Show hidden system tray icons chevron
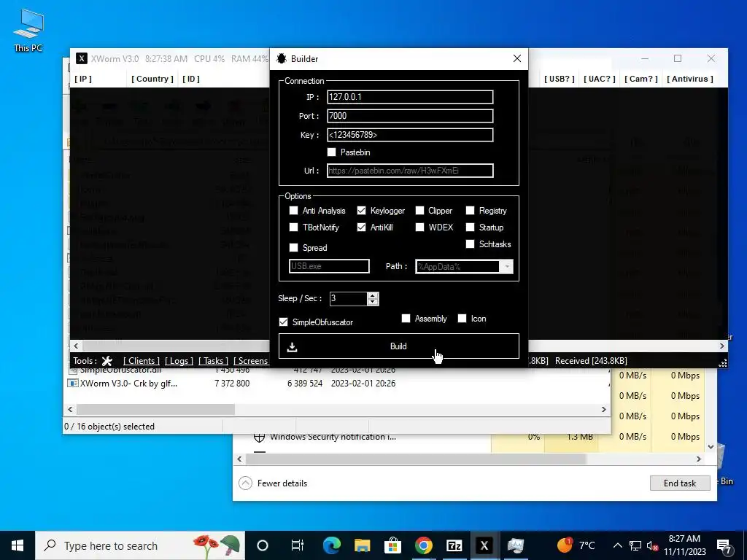This screenshot has width=747, height=560. click(x=617, y=545)
